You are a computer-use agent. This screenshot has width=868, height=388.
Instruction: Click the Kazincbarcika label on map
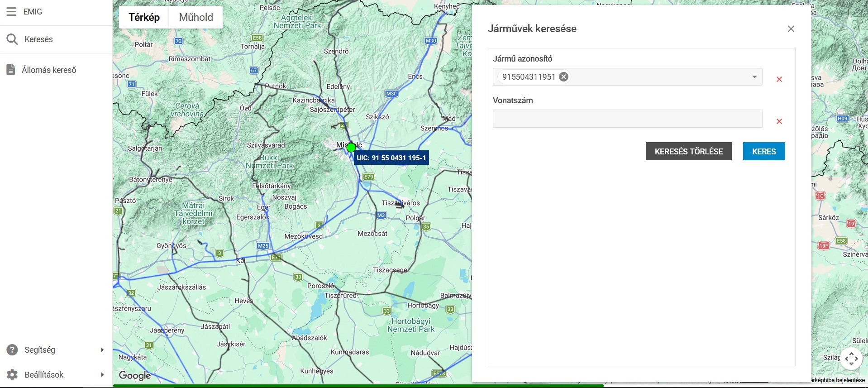pos(314,100)
